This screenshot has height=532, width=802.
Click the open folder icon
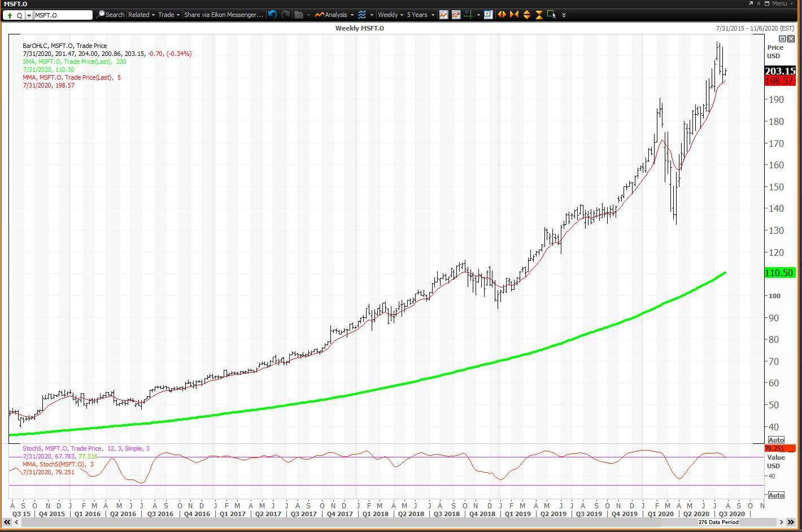(299, 15)
